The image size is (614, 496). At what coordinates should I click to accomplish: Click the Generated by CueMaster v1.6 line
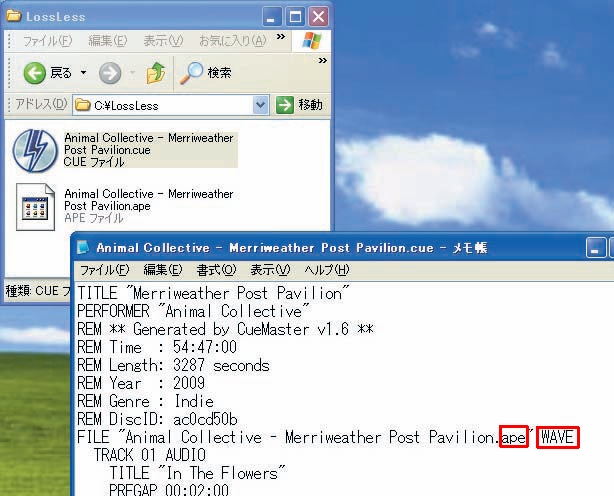pos(226,329)
